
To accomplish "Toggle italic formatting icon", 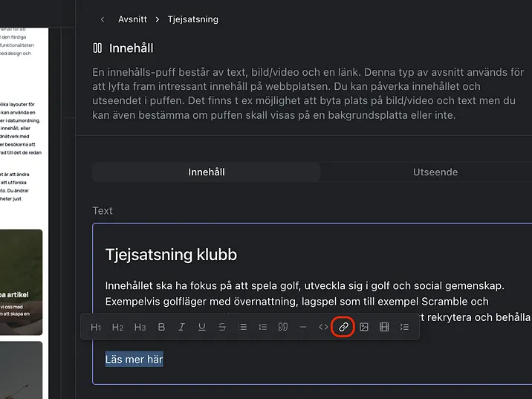I will coord(181,327).
